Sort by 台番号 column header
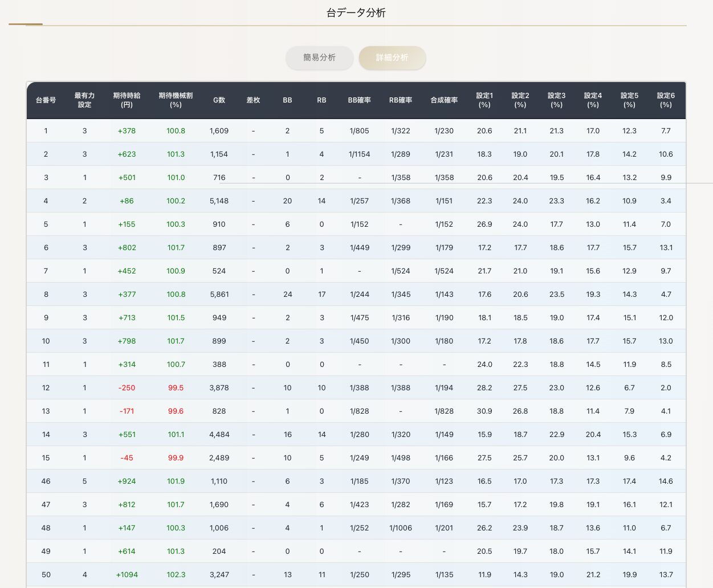 click(x=46, y=100)
